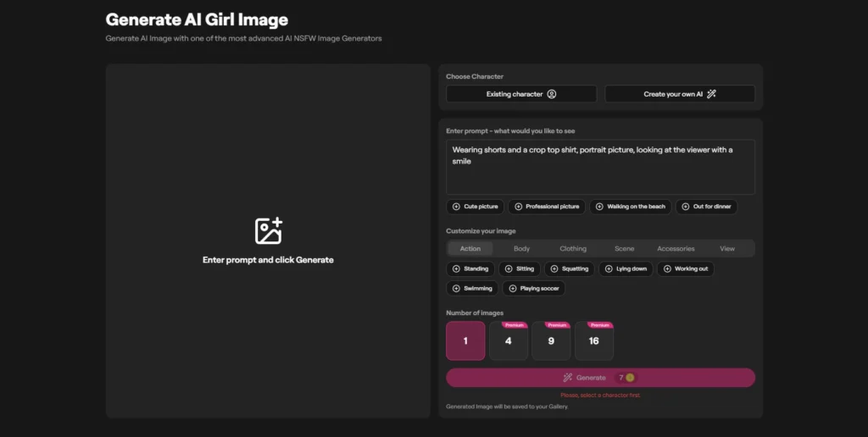
Task: Click the plus icon on Out for dinner
Action: pyautogui.click(x=685, y=207)
